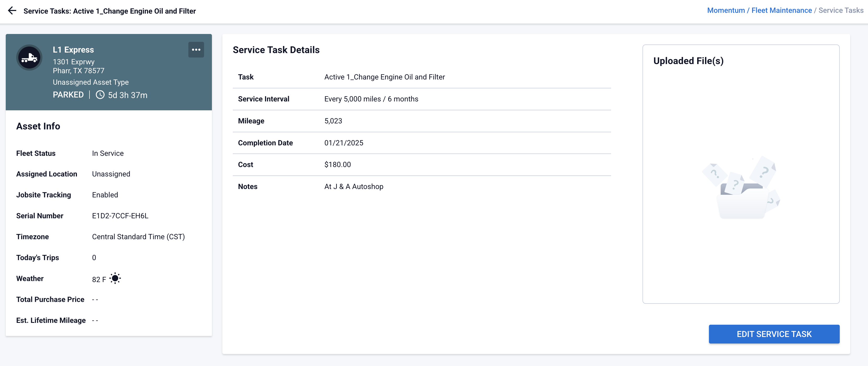868x366 pixels.
Task: Click the clock icon beside parked duration
Action: pyautogui.click(x=100, y=95)
